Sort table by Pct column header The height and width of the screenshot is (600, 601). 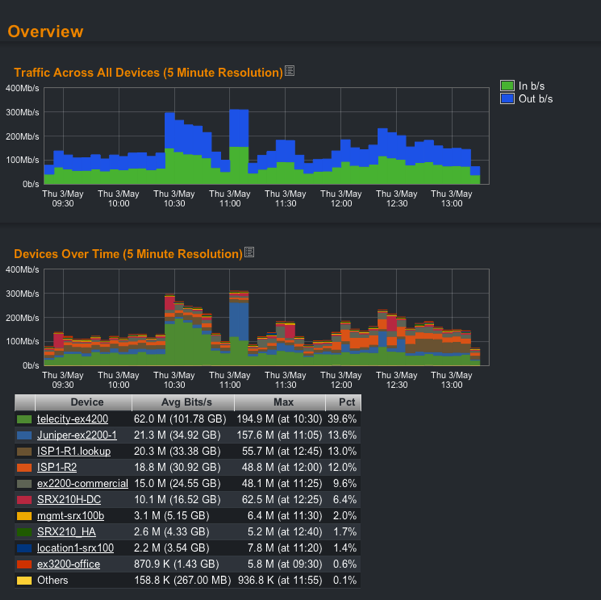(347, 402)
